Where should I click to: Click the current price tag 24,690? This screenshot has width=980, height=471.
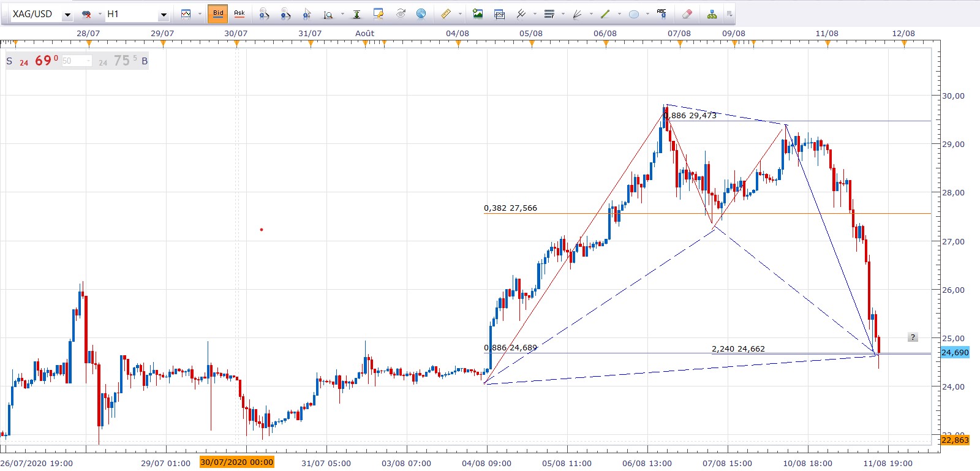point(955,352)
